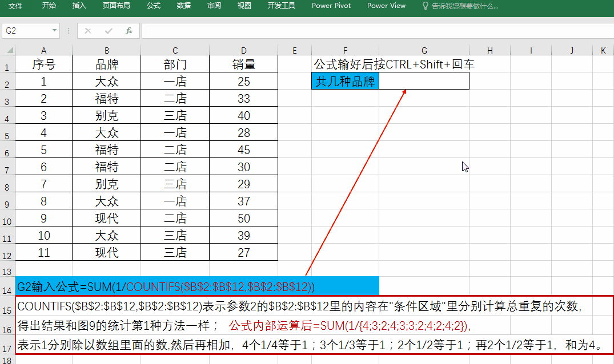Select empty result cell G2
Viewport: 614px width, 364px height.
[x=424, y=81]
